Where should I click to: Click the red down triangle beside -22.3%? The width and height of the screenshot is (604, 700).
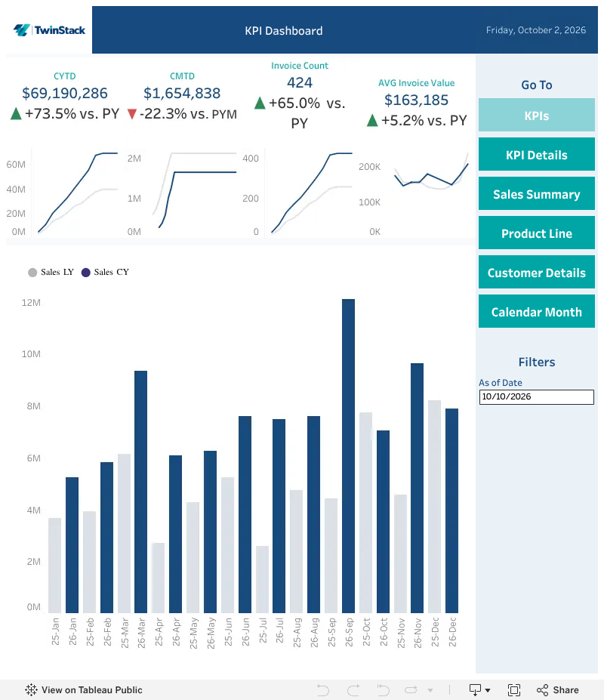[131, 114]
